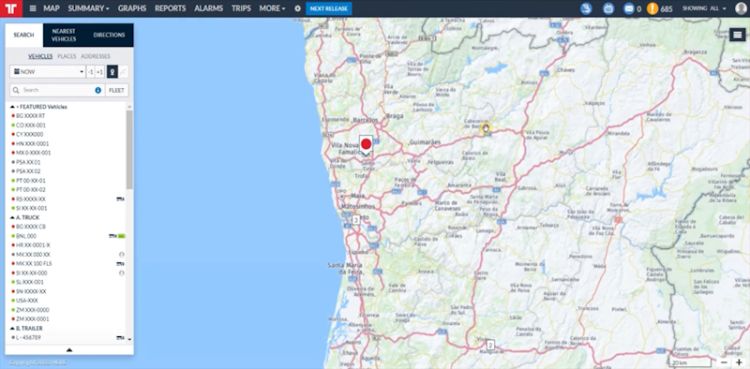Select vehicle SL XXX-001
This screenshot has height=369, width=750.
tap(30, 282)
